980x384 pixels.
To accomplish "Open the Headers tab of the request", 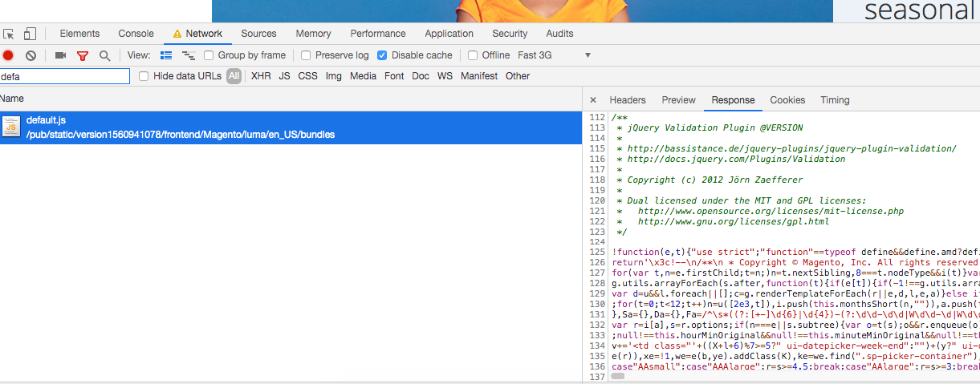I will [627, 100].
